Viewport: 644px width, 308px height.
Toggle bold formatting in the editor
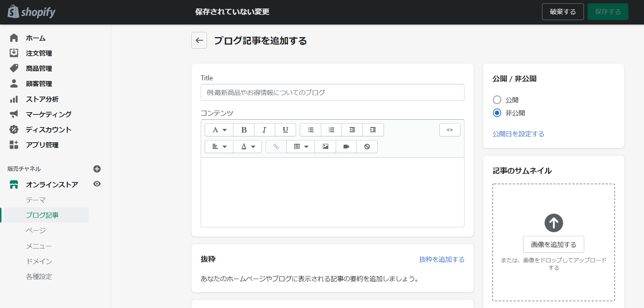point(244,130)
